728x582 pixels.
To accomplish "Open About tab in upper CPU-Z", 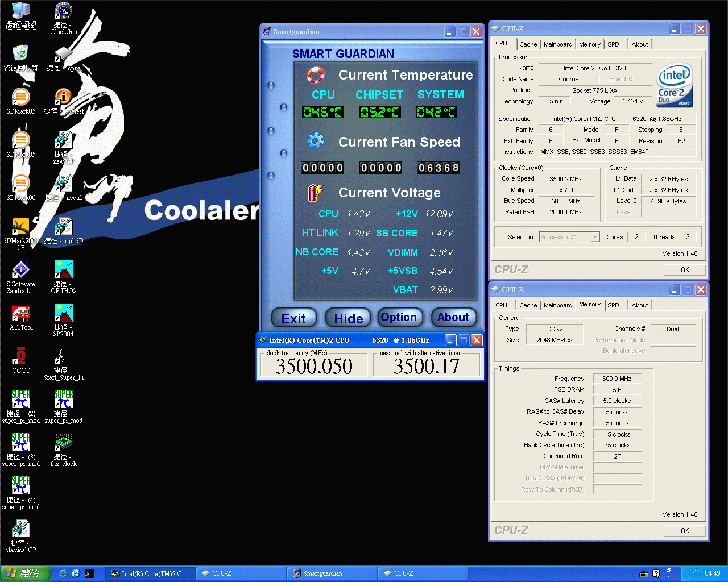I will pos(640,44).
